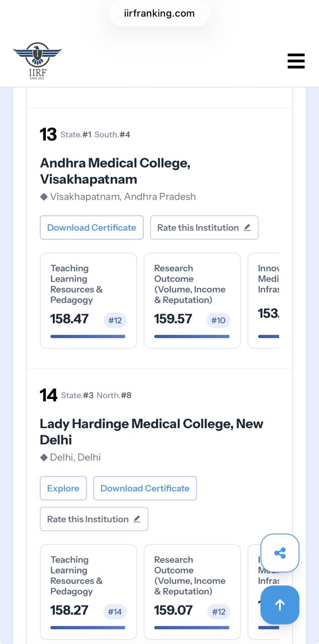This screenshot has height=644, width=319.
Task: Explore Lady Hardinge Medical College
Action: (63, 488)
